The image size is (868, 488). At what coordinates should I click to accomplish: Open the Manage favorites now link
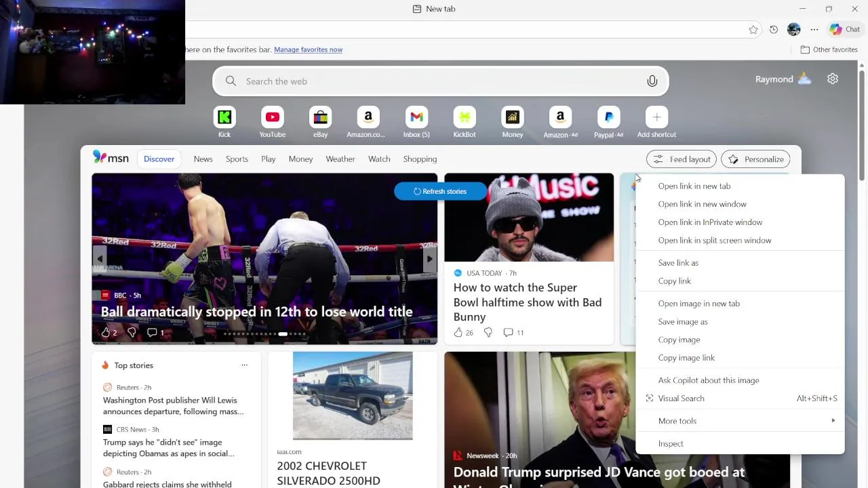[308, 49]
